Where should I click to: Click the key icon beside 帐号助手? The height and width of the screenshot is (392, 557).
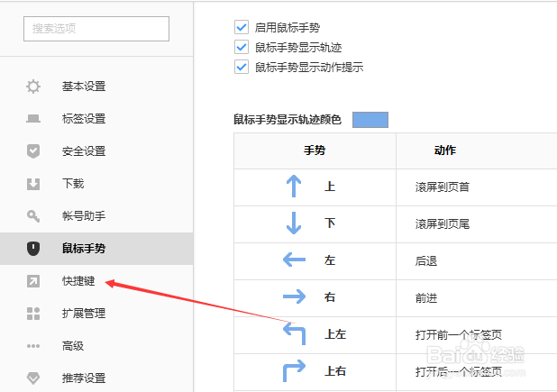click(33, 216)
